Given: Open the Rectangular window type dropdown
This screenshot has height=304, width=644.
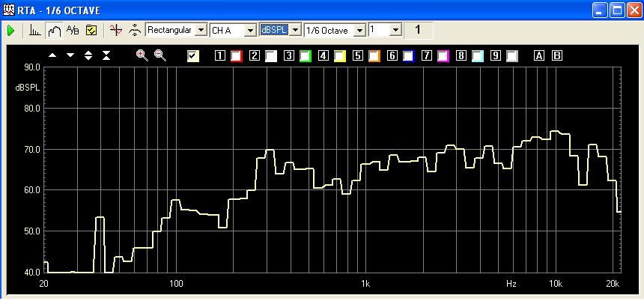Looking at the screenshot, I should point(200,30).
